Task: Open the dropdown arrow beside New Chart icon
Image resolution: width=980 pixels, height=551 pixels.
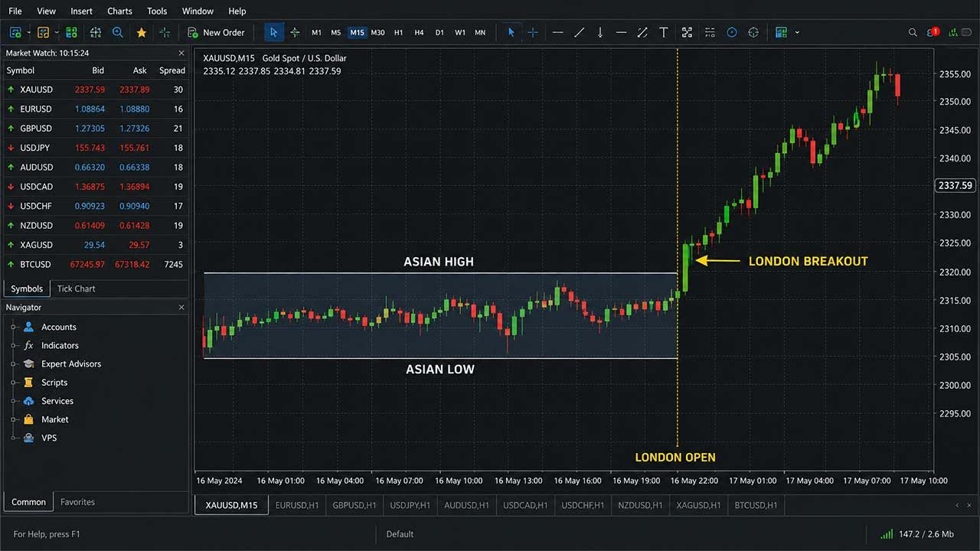Action: [28, 32]
